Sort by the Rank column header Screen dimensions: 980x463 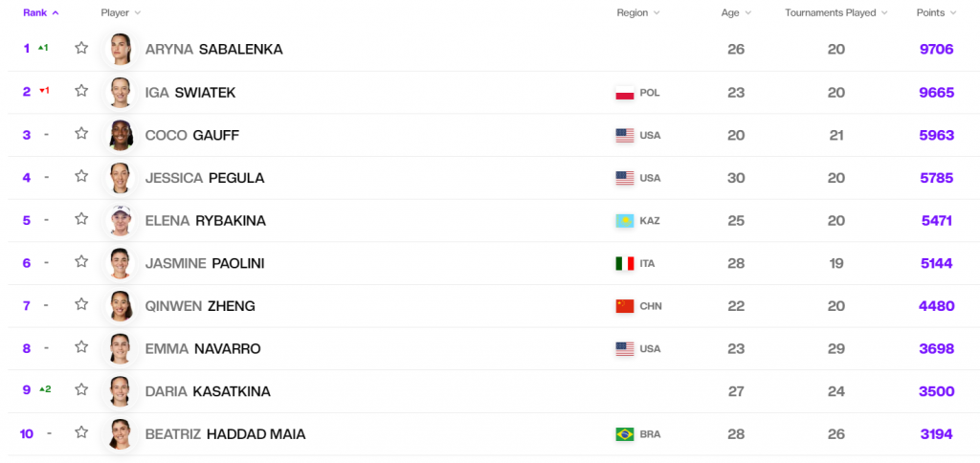40,12
